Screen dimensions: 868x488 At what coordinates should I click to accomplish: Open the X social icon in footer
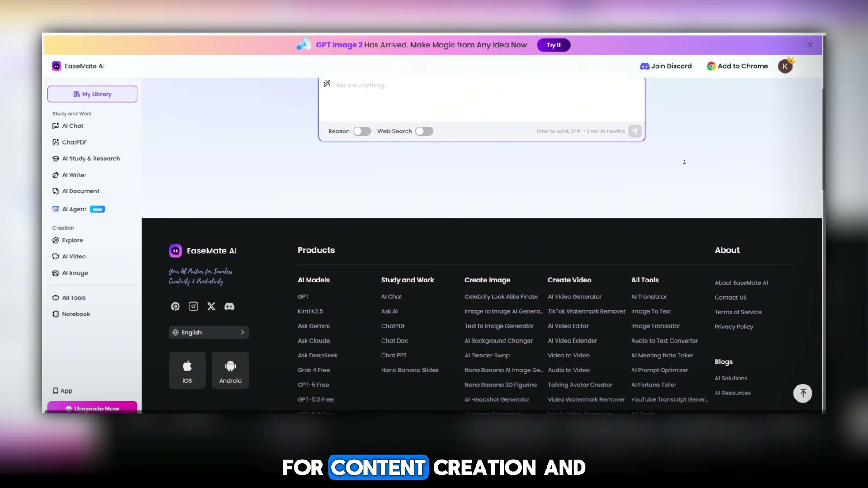211,306
